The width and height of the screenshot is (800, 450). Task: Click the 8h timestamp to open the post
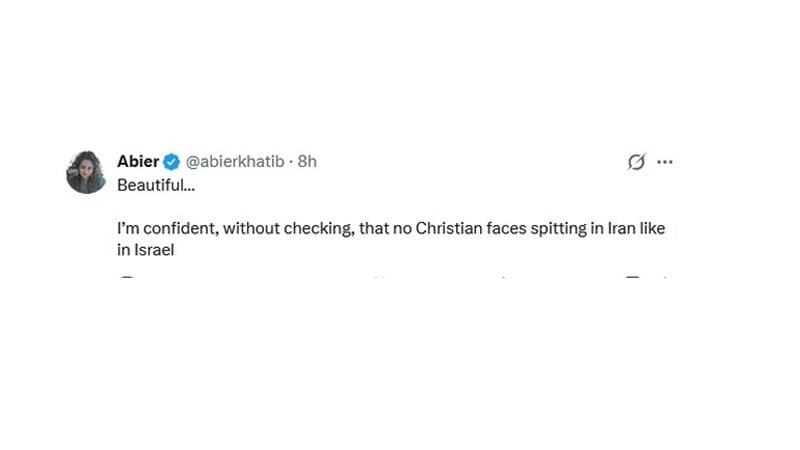(307, 162)
